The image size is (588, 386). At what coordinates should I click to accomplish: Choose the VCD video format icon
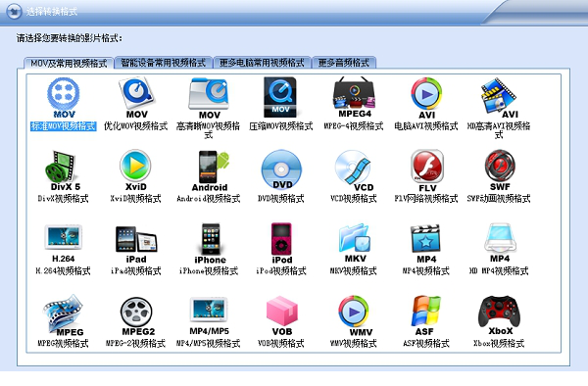[x=354, y=170]
